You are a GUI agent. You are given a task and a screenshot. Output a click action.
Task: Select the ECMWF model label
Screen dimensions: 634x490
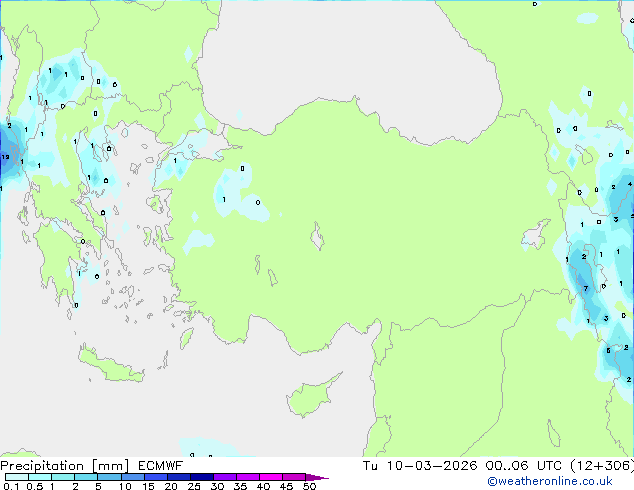(x=150, y=465)
